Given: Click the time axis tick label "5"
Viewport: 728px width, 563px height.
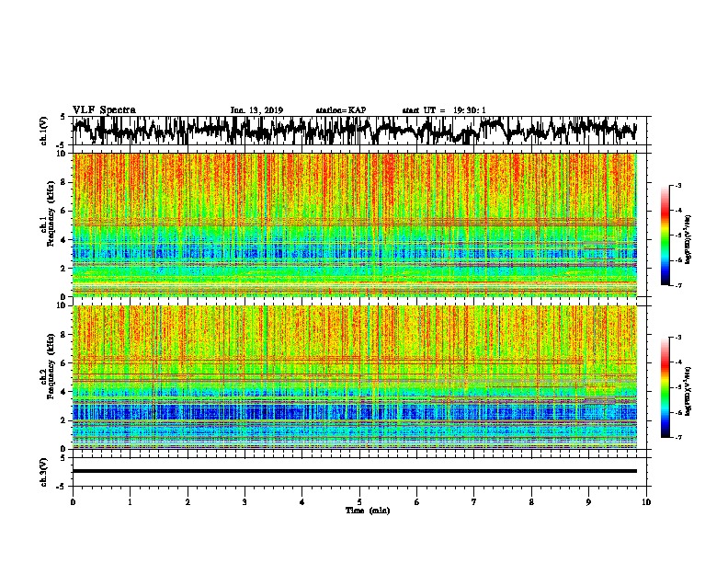Looking at the screenshot, I should 359,502.
